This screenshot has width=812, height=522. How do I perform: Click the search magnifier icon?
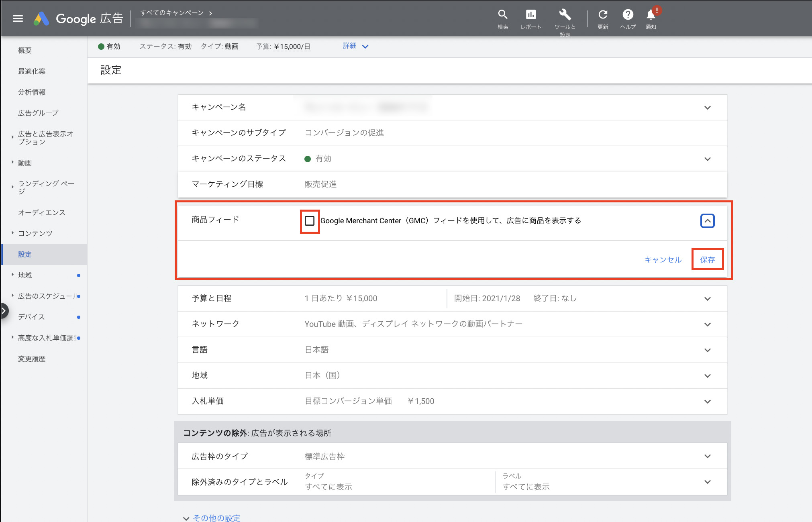pyautogui.click(x=503, y=15)
